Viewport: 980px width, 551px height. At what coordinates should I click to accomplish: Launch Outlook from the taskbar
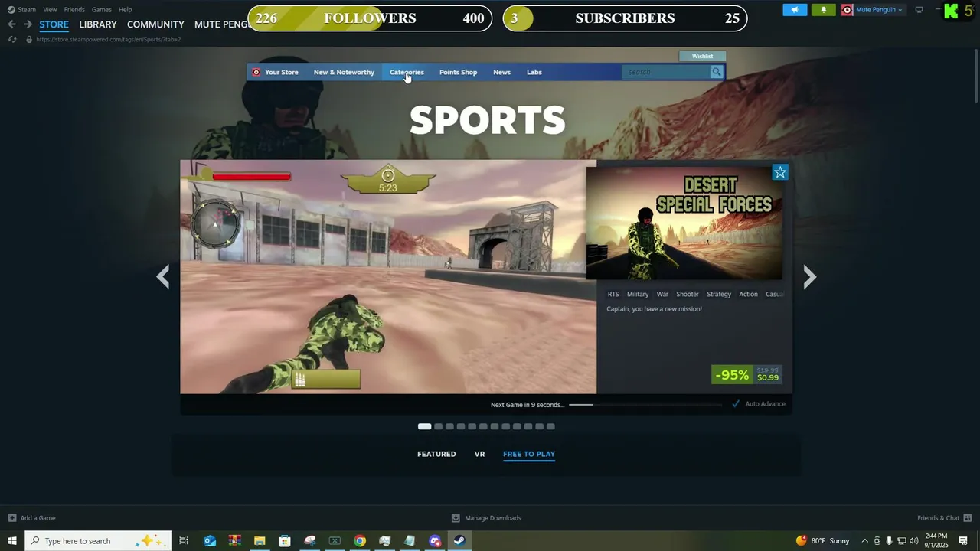point(209,541)
